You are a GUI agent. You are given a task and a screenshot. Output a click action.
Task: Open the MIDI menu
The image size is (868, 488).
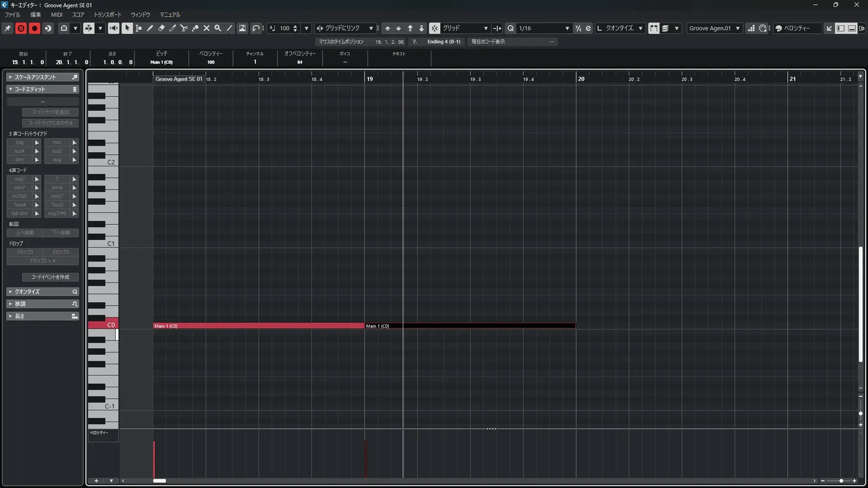tap(57, 14)
